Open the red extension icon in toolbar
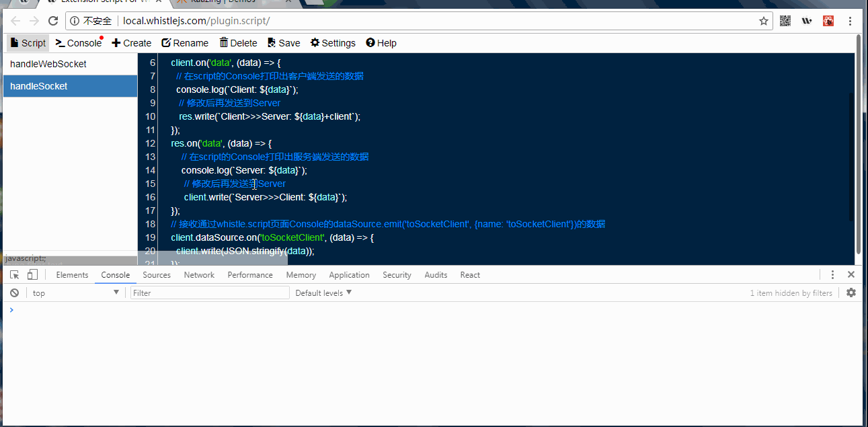The height and width of the screenshot is (427, 868). (828, 21)
